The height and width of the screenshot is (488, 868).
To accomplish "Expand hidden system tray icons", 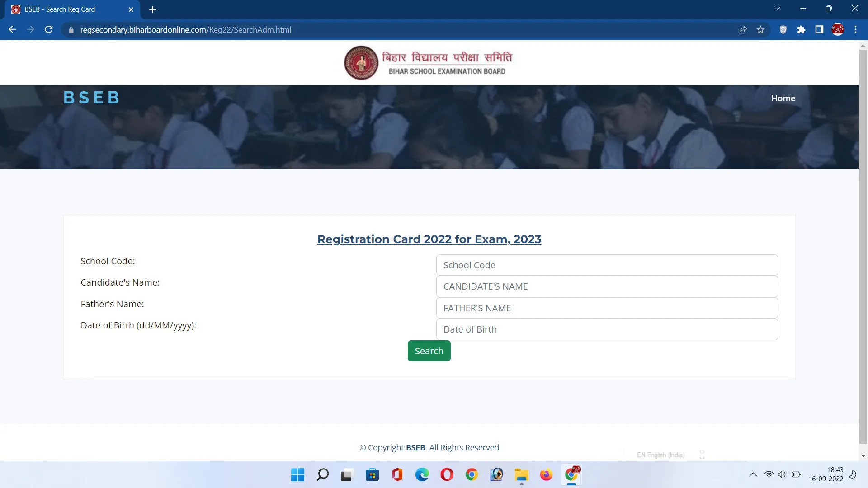I will coord(753,474).
